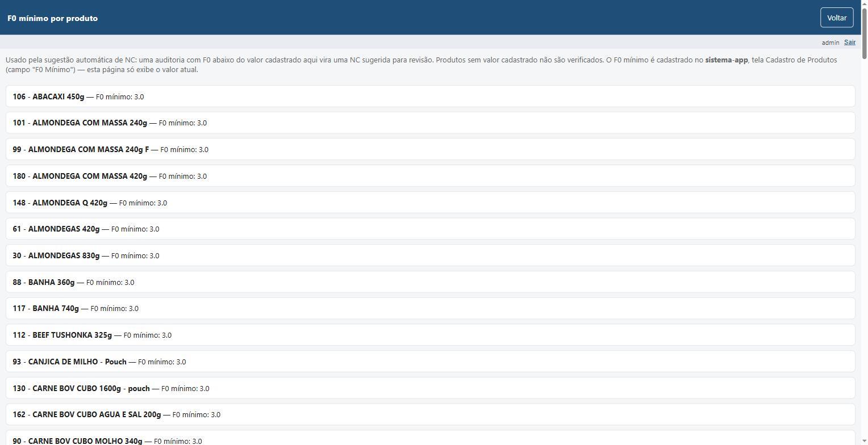
Task: Select row 162 - CARNE BOV CUBO AGUA E SAL 200g
Action: 430,414
